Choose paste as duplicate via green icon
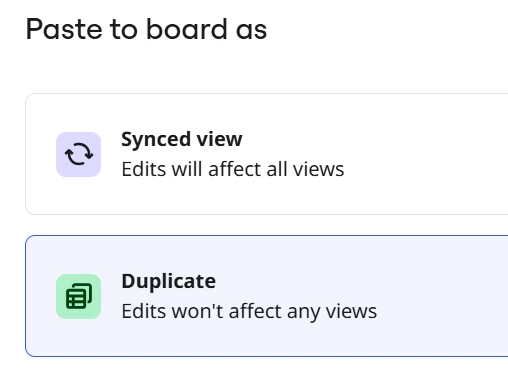 click(x=79, y=296)
